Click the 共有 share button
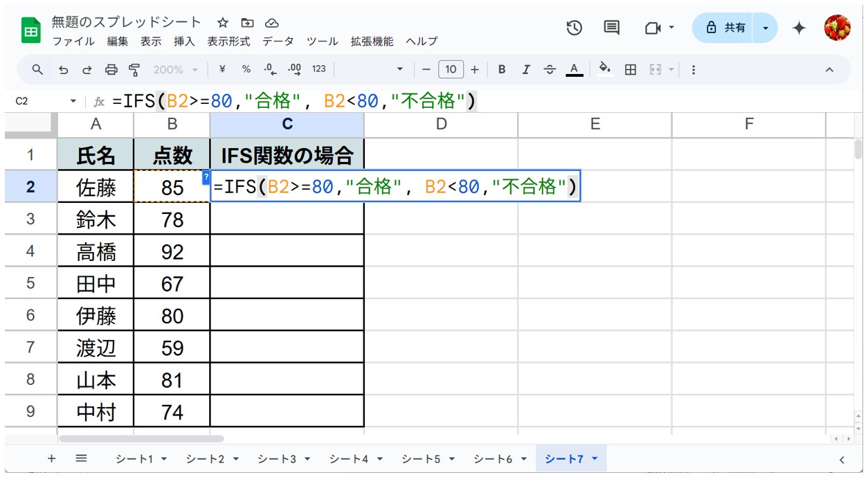This screenshot has height=477, width=868. (x=725, y=28)
